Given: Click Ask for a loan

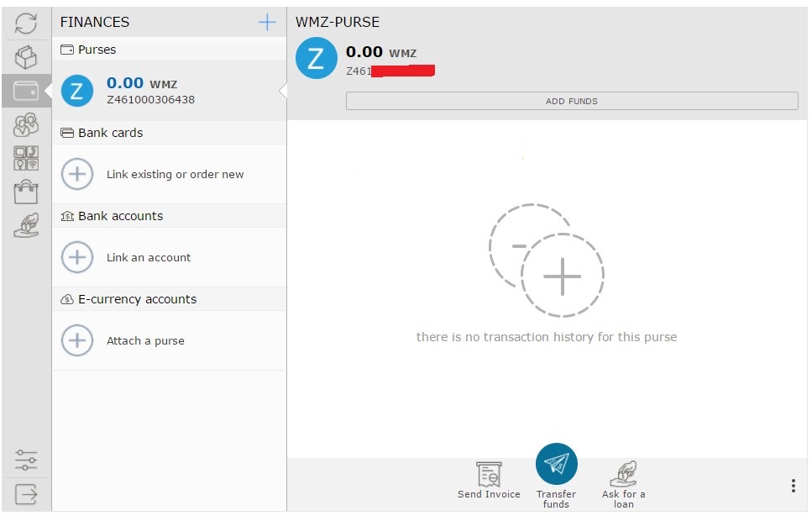Looking at the screenshot, I should 624,484.
